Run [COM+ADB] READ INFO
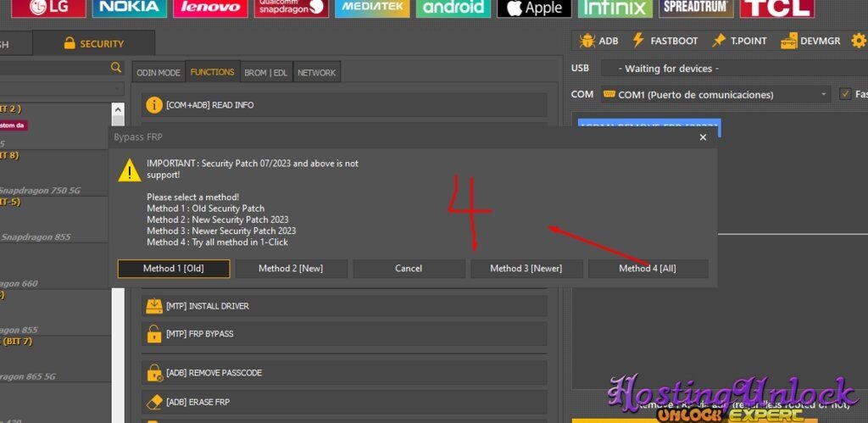 point(344,104)
